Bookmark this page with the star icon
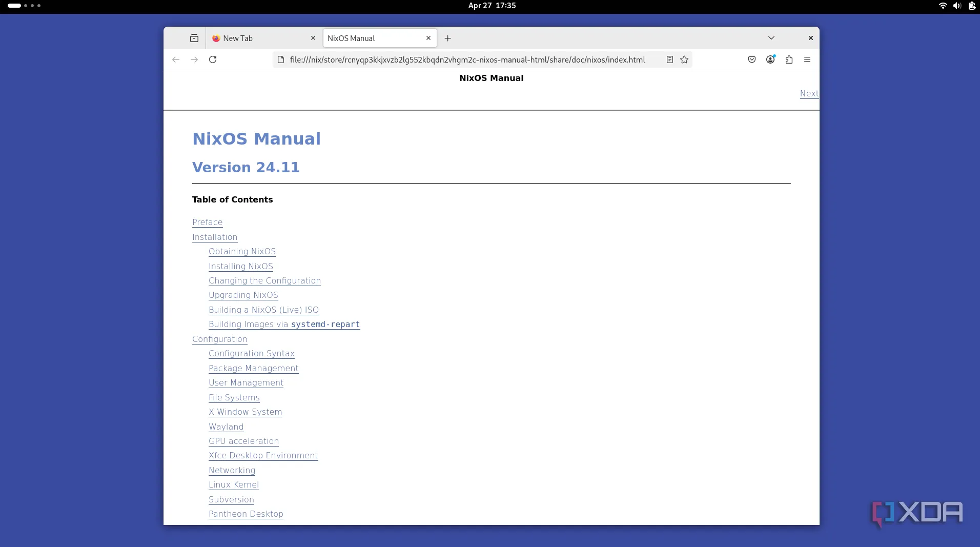 (684, 59)
